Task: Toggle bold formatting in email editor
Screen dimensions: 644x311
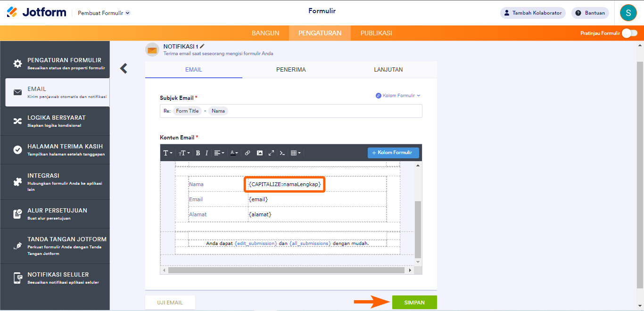Action: 198,153
